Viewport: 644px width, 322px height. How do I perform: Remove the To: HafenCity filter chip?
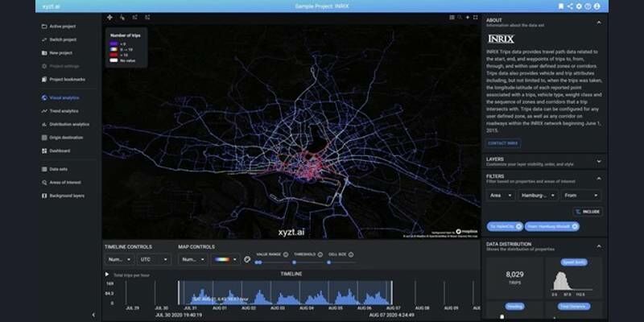pyautogui.click(x=518, y=226)
